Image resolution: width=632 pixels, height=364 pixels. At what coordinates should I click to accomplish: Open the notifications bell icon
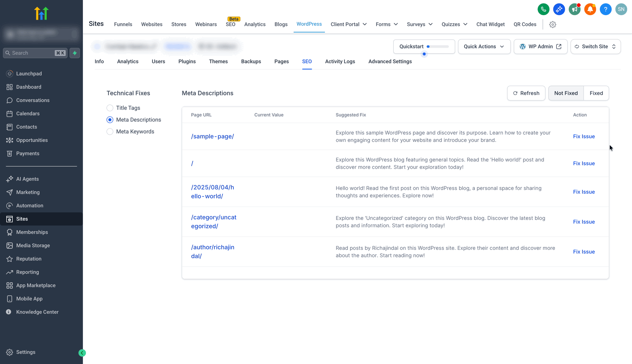coord(590,9)
